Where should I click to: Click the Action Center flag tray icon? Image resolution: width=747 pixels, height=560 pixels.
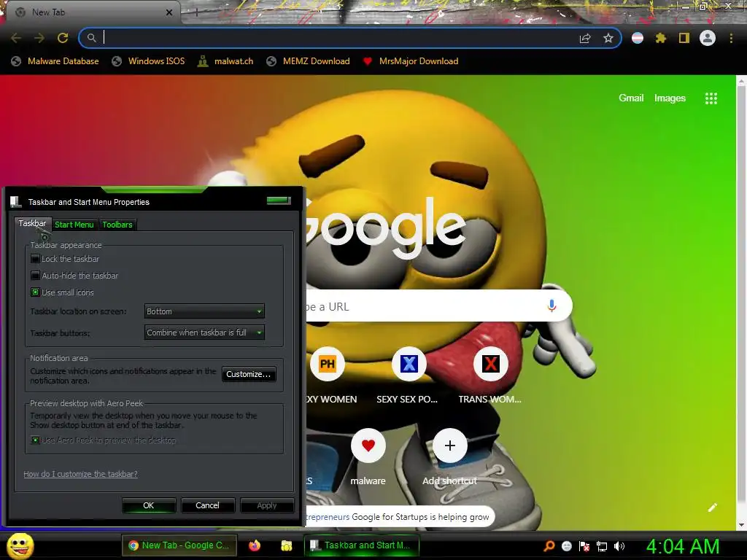point(584,546)
